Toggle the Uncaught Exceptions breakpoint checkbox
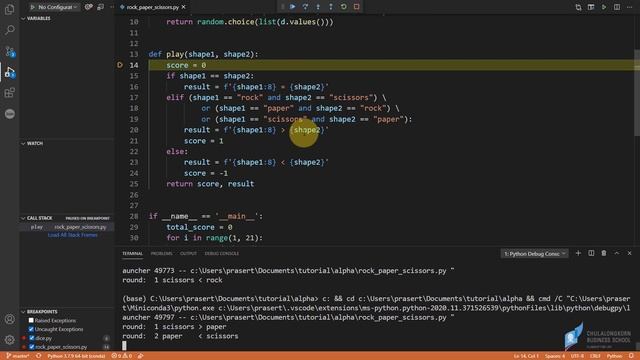This screenshot has width=640, height=360. coord(31,329)
